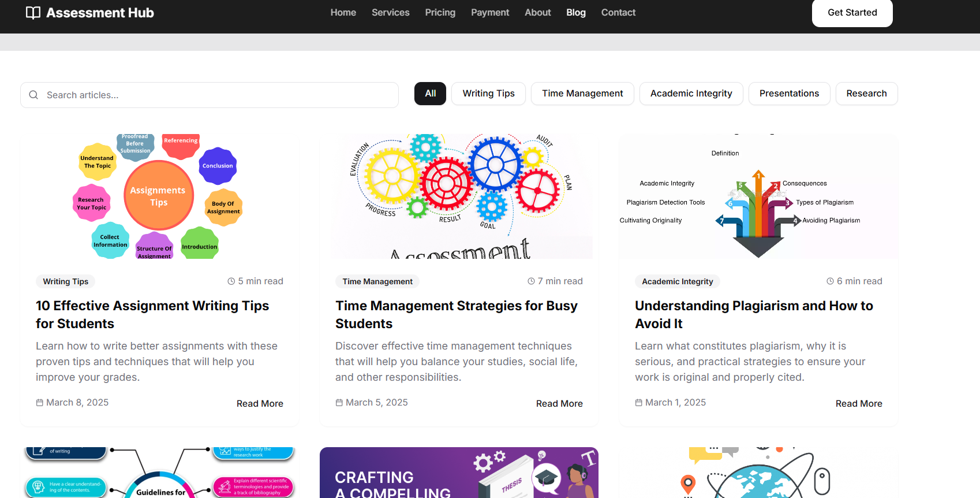This screenshot has width=980, height=498.
Task: Open the Assignment Tips article thumbnail
Action: click(160, 196)
